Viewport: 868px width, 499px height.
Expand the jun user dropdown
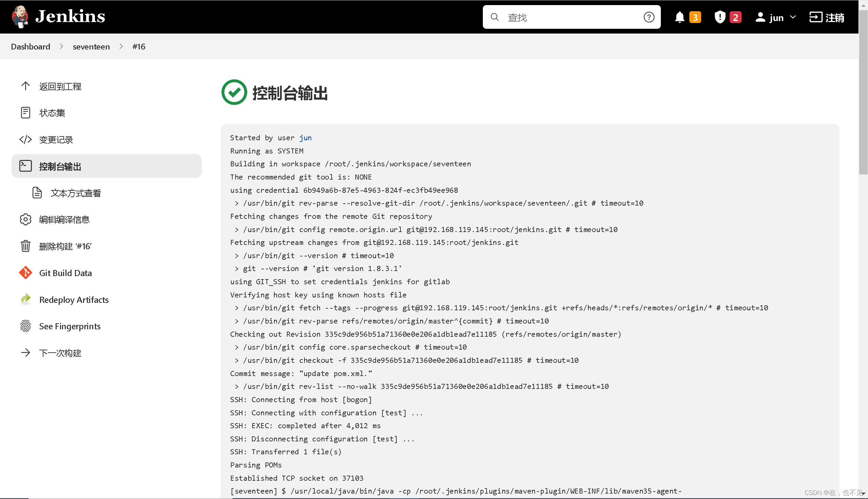(792, 17)
